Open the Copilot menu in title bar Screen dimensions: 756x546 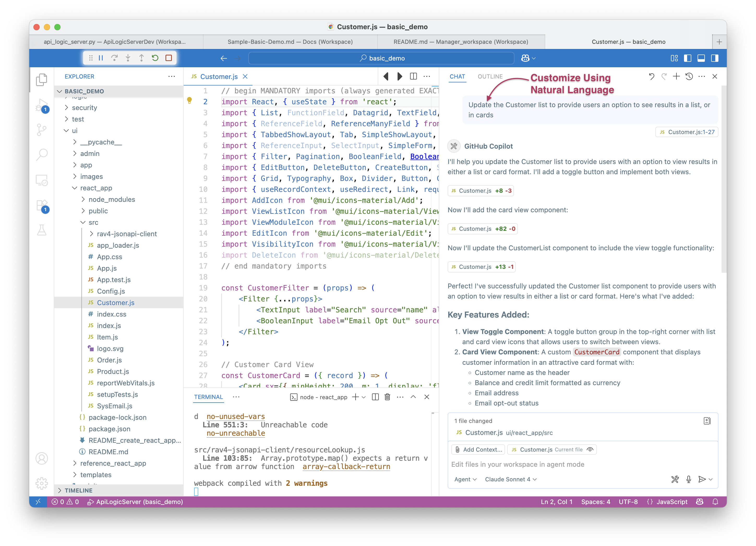(x=528, y=58)
